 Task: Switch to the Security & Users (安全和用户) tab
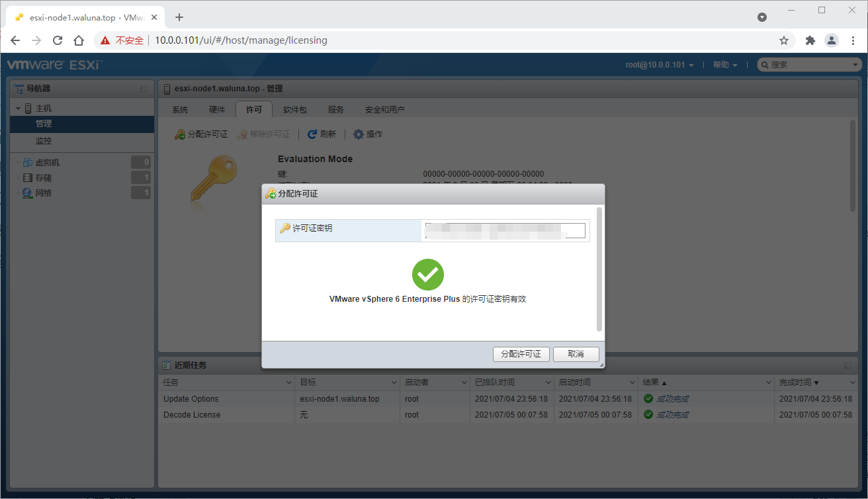385,110
